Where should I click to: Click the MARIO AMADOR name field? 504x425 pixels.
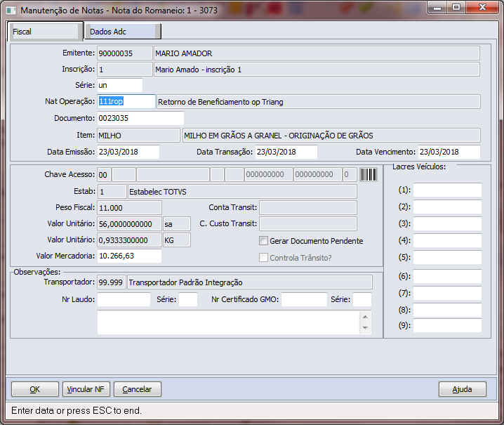tap(317, 53)
